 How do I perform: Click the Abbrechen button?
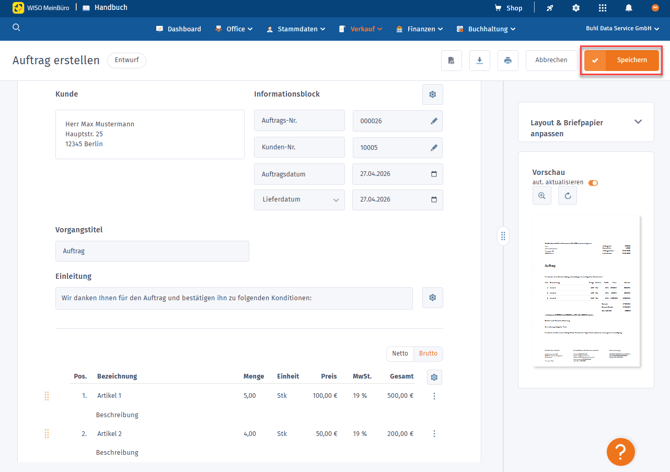(551, 60)
